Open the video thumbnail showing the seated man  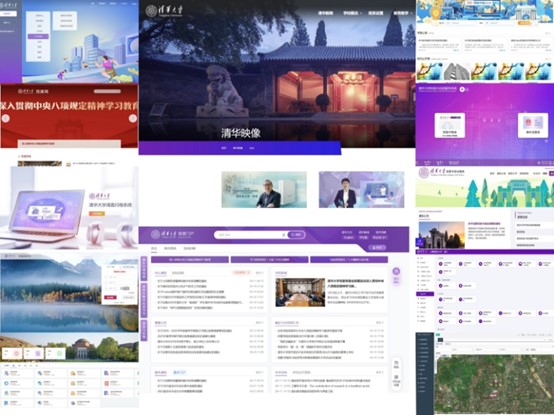[x=264, y=190]
